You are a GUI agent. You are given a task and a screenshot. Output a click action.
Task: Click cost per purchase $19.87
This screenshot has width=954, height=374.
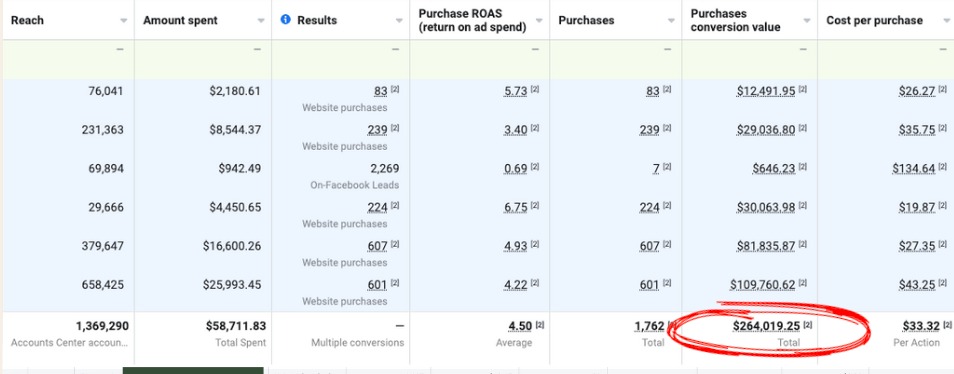click(x=917, y=207)
